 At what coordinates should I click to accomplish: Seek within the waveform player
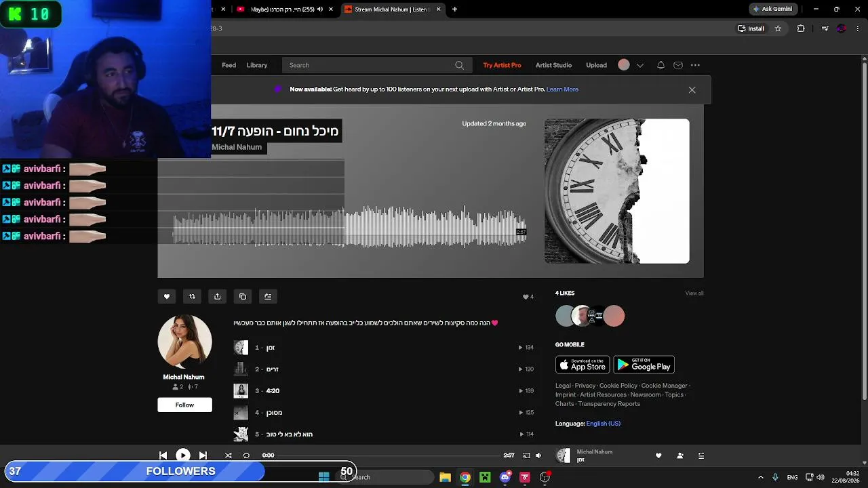349,227
